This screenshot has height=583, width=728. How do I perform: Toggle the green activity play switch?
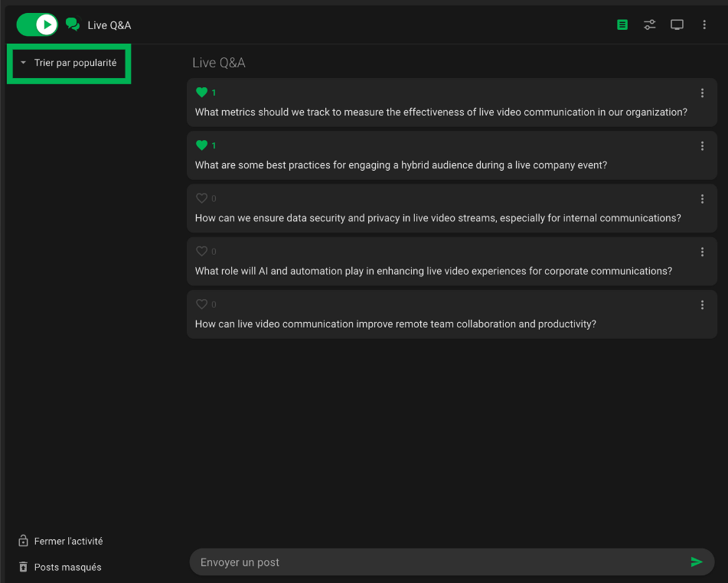37,24
